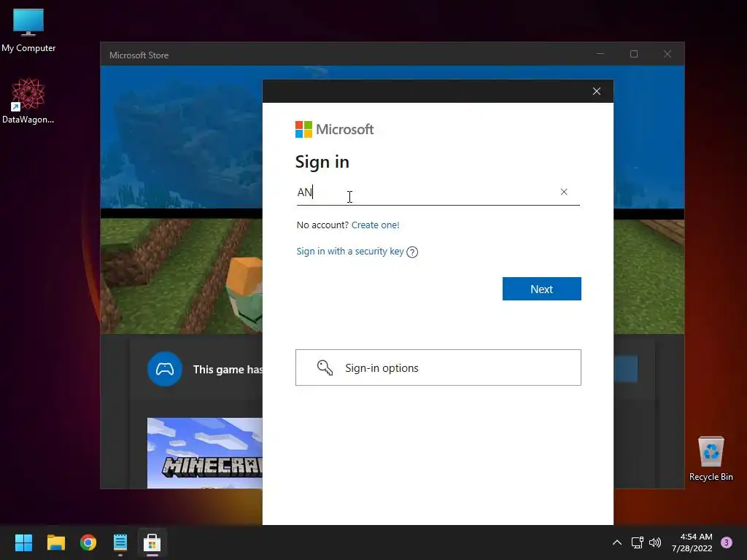
Task: Click Sign in with a security key
Action: [350, 252]
